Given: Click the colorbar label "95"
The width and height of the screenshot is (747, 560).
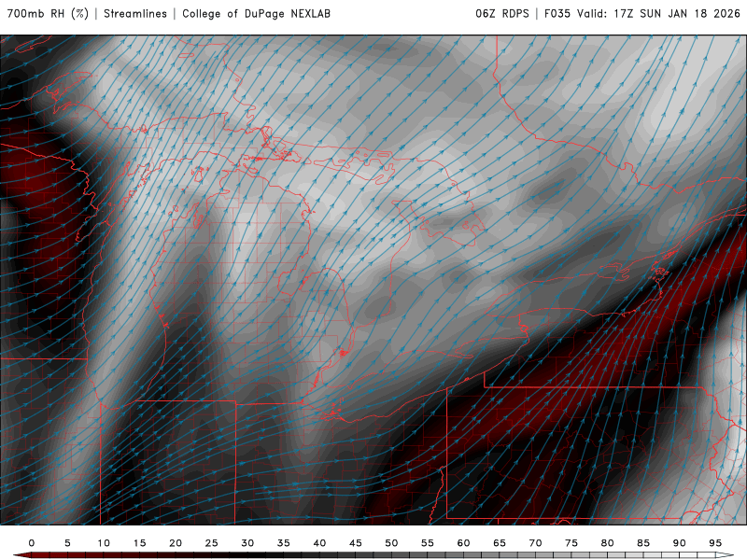Looking at the screenshot, I should [x=715, y=543].
